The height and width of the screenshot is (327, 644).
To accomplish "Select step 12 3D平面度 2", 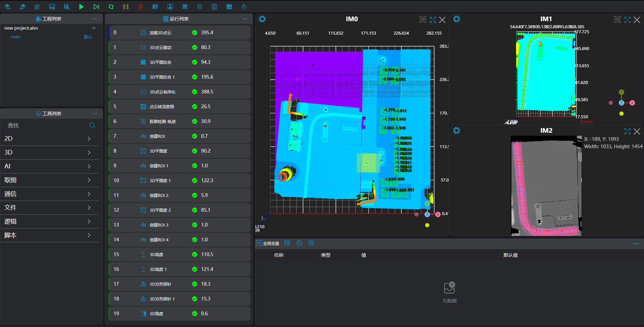I will click(180, 210).
